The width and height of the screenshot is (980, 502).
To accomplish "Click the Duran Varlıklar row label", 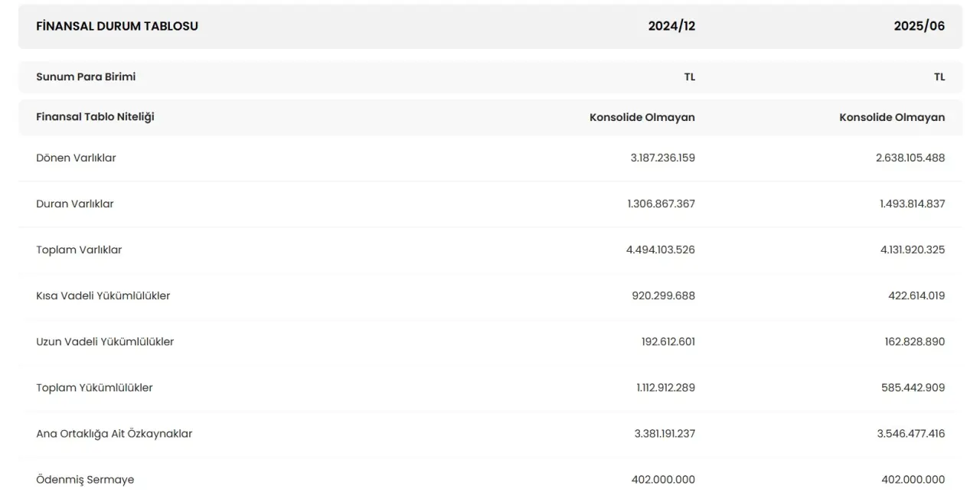I will tap(75, 204).
